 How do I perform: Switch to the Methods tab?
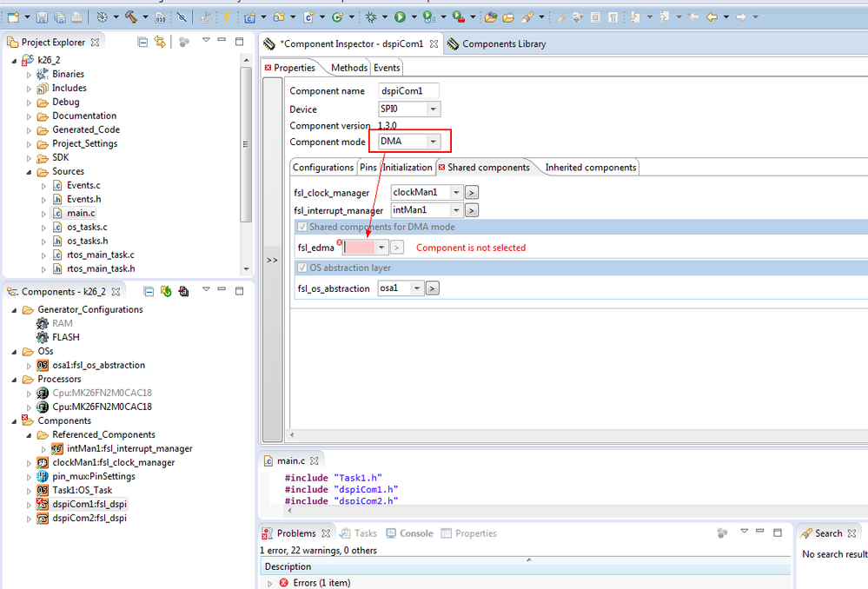point(348,68)
